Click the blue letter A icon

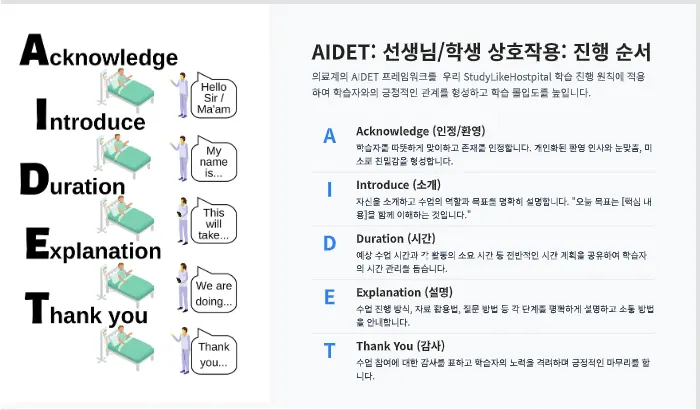329,136
